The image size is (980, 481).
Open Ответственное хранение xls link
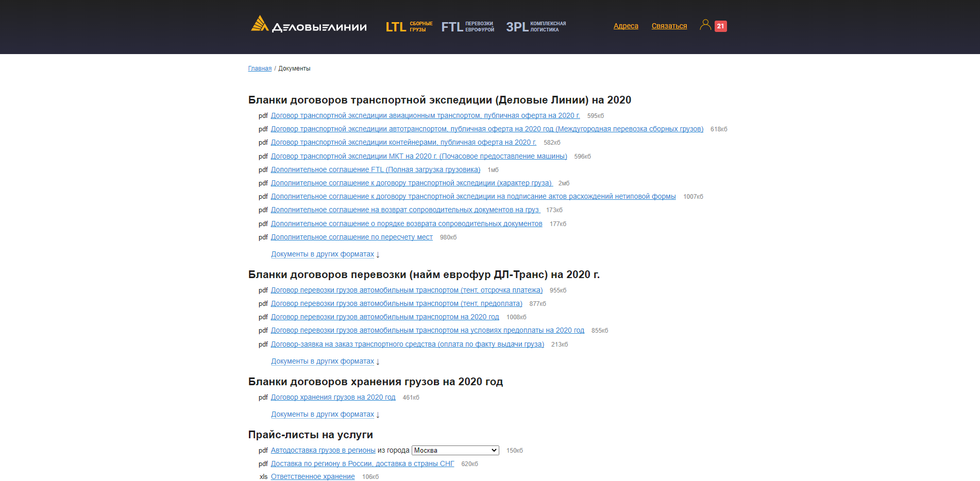313,476
